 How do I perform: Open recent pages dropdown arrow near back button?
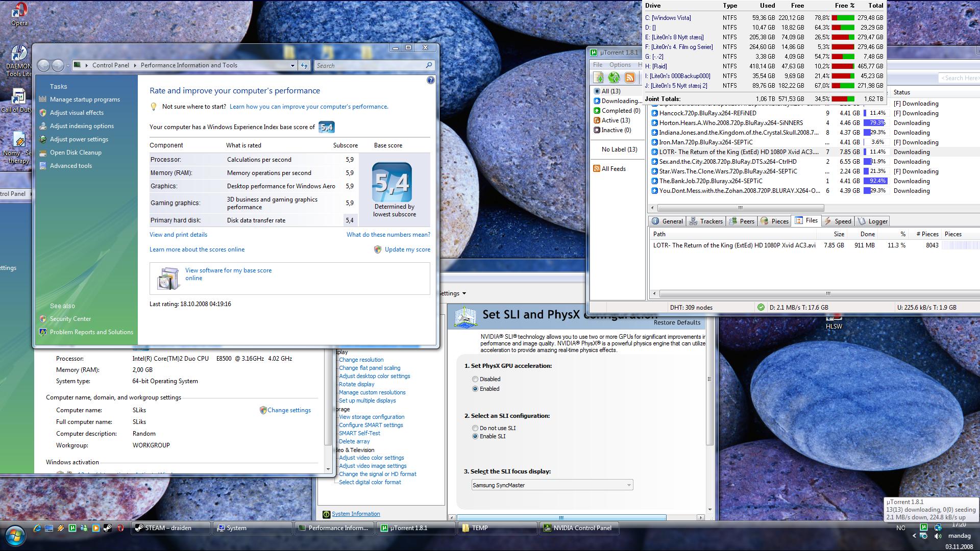pyautogui.click(x=68, y=65)
